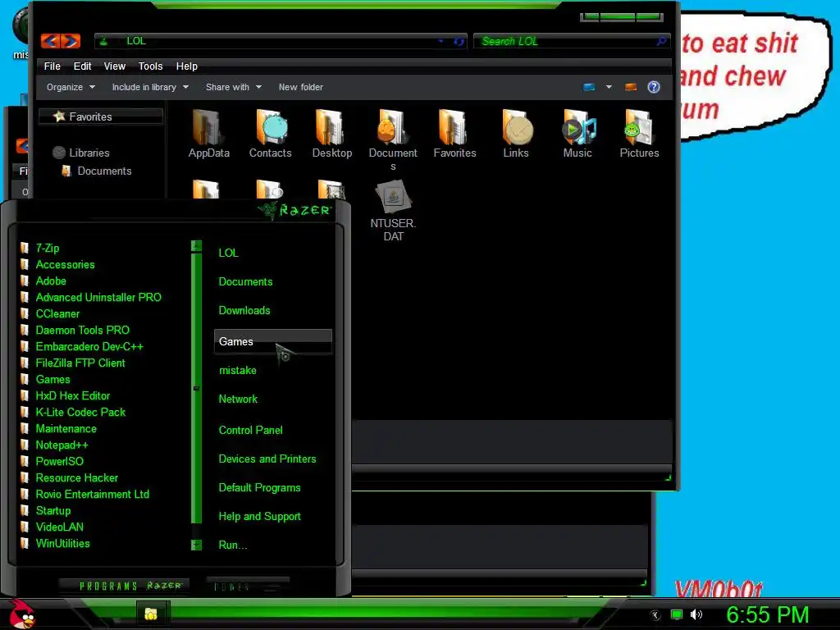Viewport: 840px width, 630px height.
Task: Open Help and Support from start menu
Action: (x=260, y=517)
